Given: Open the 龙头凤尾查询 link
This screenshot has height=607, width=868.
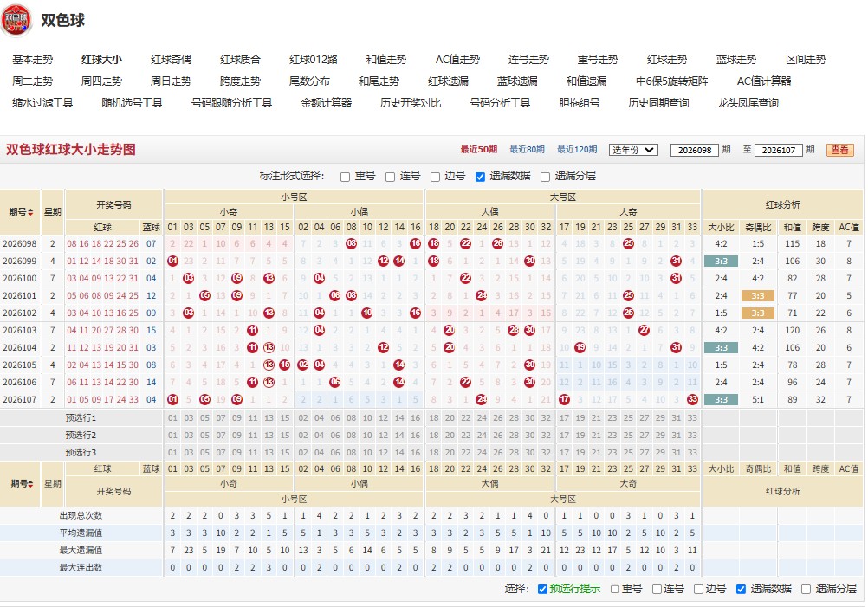Looking at the screenshot, I should tap(748, 103).
